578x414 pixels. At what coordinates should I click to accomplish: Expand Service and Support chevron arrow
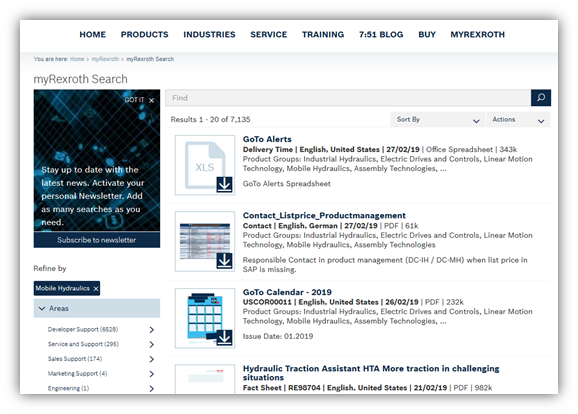click(x=152, y=344)
